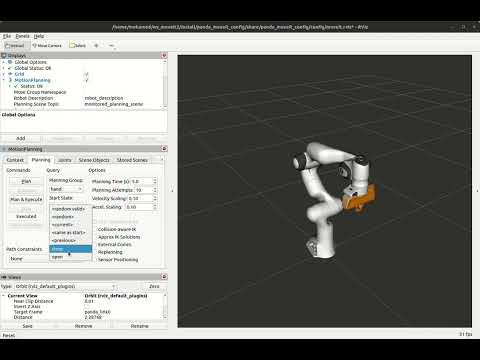This screenshot has height=360, width=480.
Task: Adjust the Velocity Scaling stepper arrows
Action: 155,198
